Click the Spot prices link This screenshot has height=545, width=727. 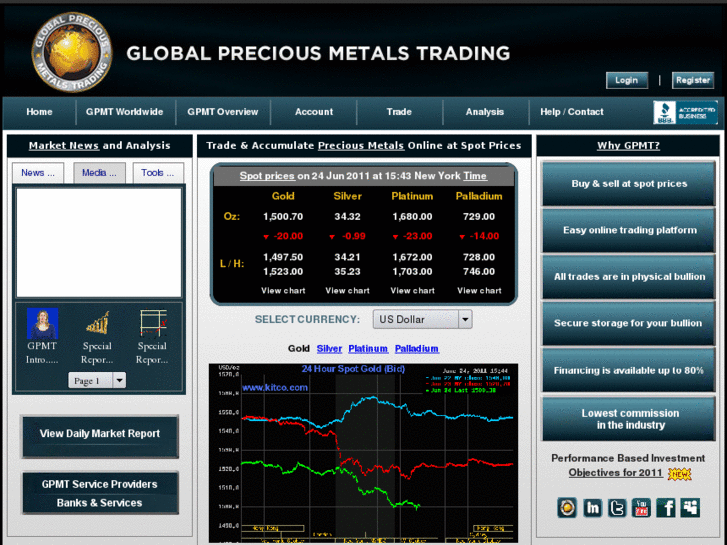[267, 176]
